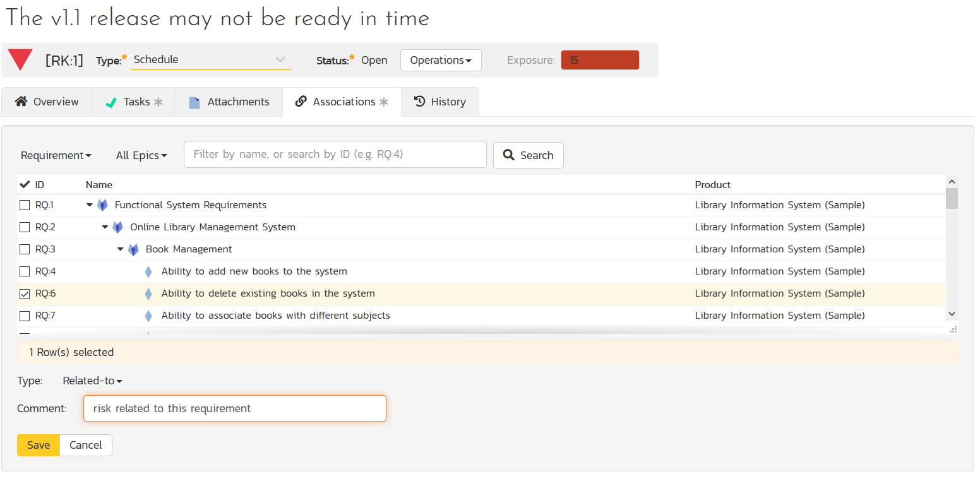Viewport: 980px width, 479px height.
Task: Uncheck the RQ:6 row checkbox
Action: pyautogui.click(x=25, y=293)
